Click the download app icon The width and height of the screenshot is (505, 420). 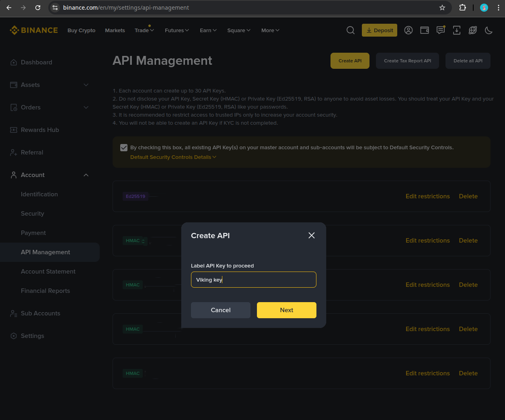tap(457, 30)
